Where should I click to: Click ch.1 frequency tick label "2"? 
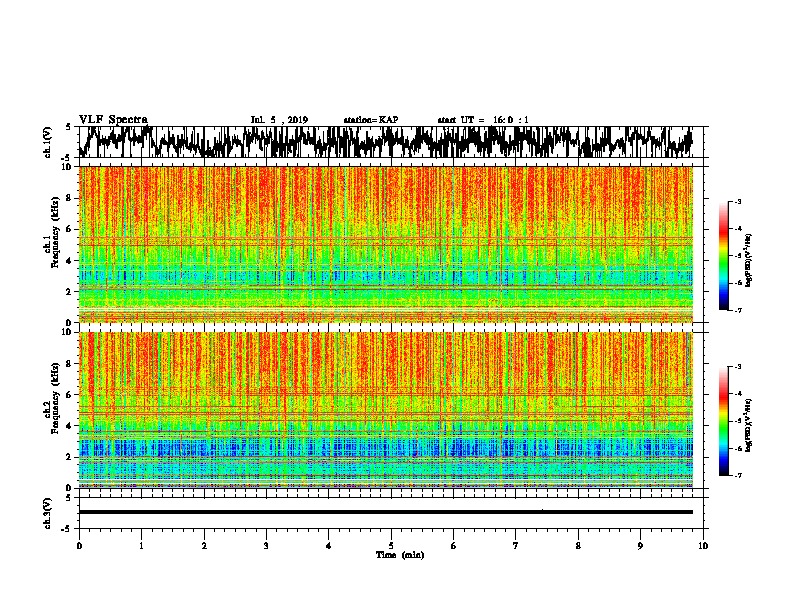click(x=70, y=291)
